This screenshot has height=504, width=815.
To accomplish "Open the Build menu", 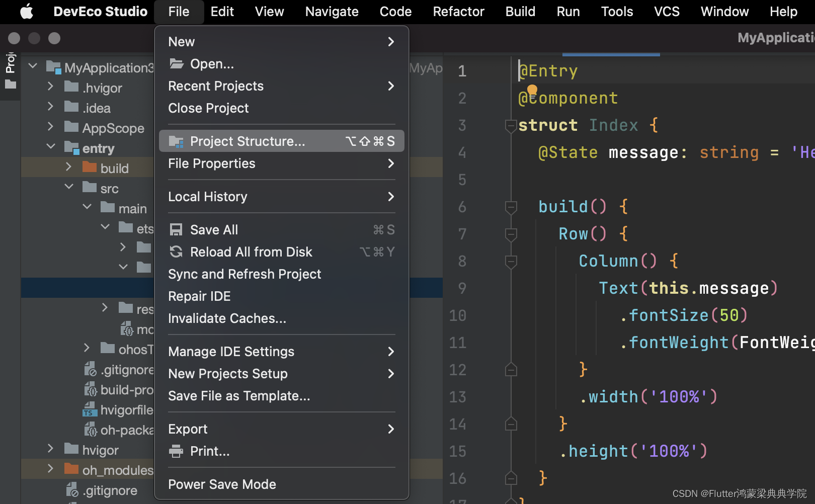I will 521,12.
